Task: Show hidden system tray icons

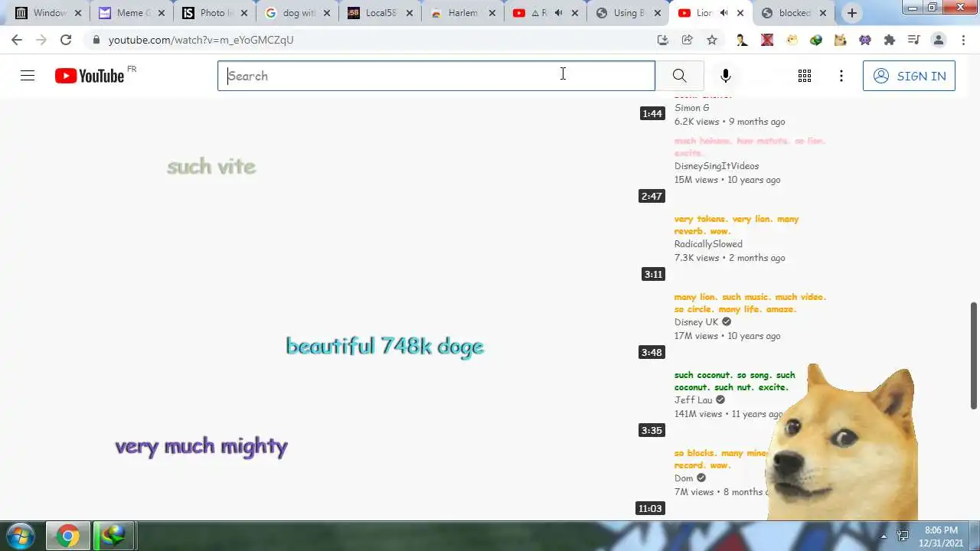Action: [884, 536]
